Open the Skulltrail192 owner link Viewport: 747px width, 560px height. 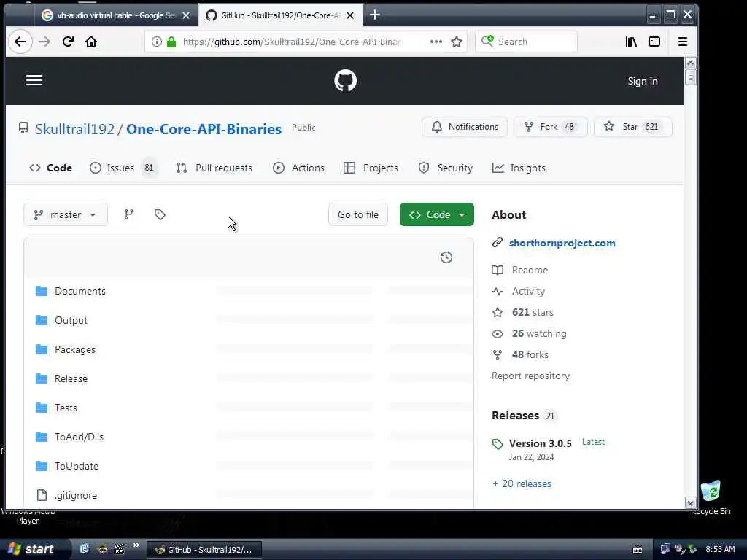tap(75, 129)
